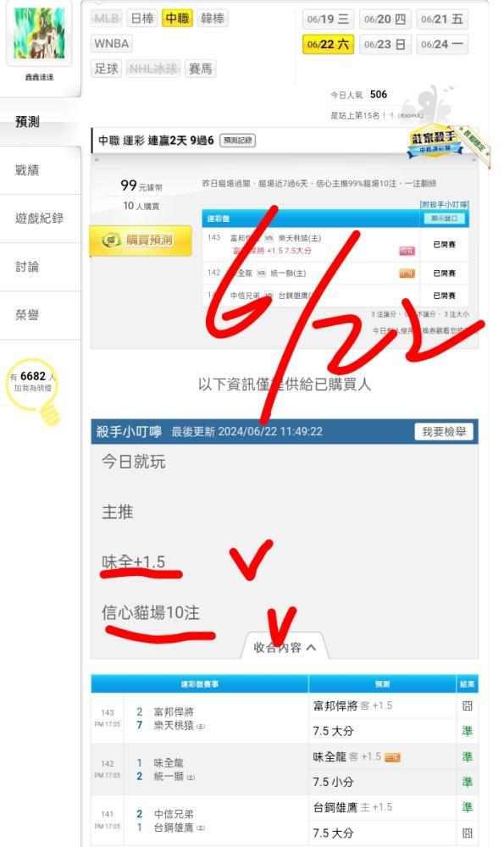
Task: Click the 我要檢舉 report button
Action: (444, 432)
